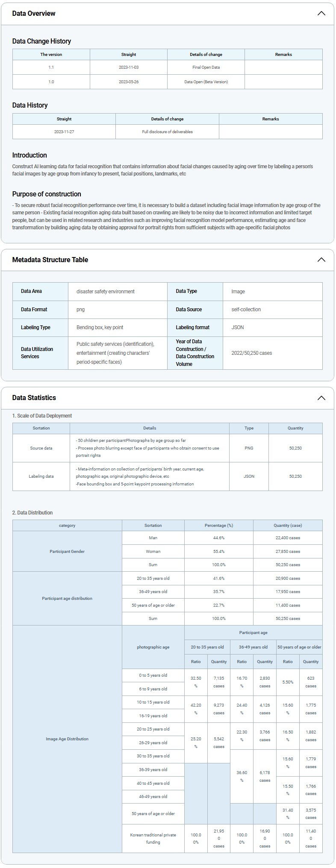This screenshot has height=868, width=336.
Task: Click the Final Open Data cell
Action: click(206, 67)
